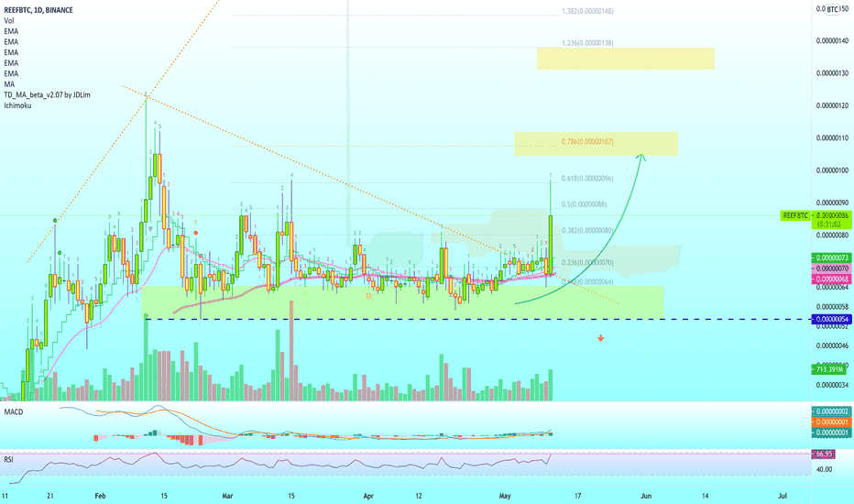Image resolution: width=854 pixels, height=504 pixels.
Task: Select the 1.382(0.00000148) Fibonacci label
Action: pyautogui.click(x=587, y=11)
